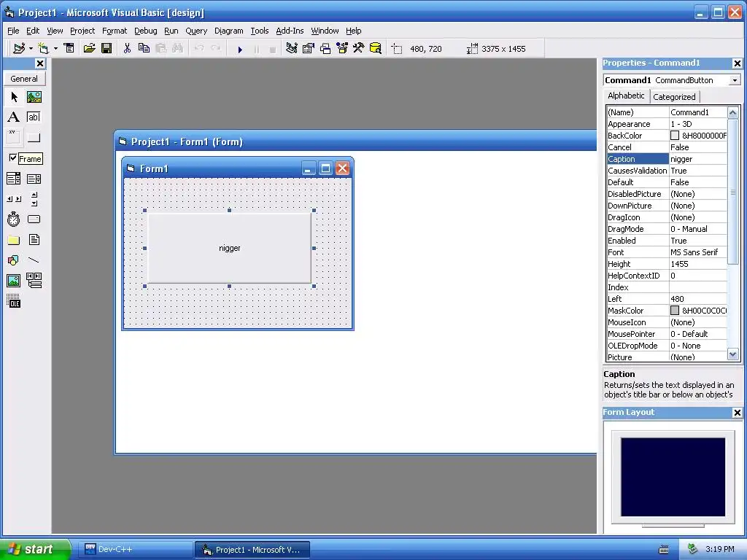Screen dimensions: 747x560
Task: Select the Pointer tool in the toolbox
Action: 14,97
